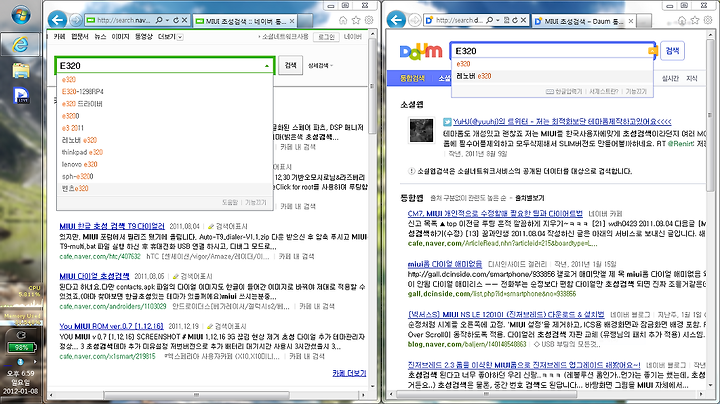Open Favorites star in the Daum window
Image resolution: width=720 pixels, height=404 pixels.
[x=695, y=20]
